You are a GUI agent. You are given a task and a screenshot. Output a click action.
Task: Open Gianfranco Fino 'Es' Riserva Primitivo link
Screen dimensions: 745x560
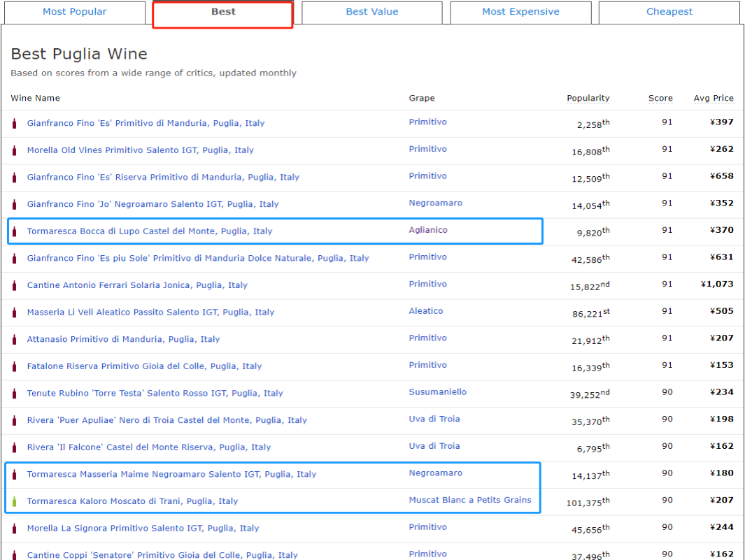[x=164, y=177]
